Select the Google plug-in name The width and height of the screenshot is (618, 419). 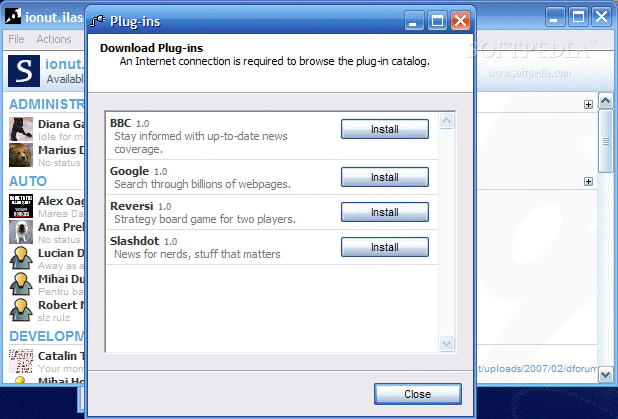click(129, 171)
